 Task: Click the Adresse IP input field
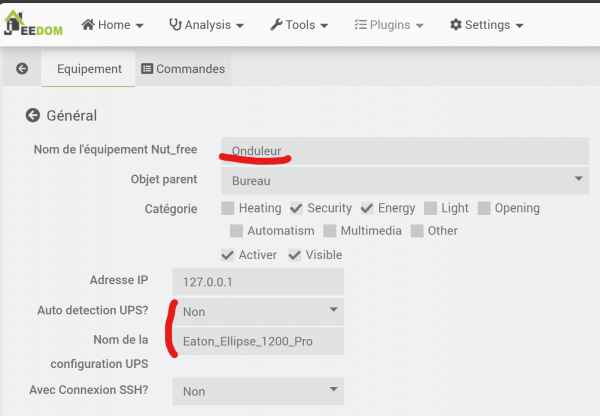point(258,282)
